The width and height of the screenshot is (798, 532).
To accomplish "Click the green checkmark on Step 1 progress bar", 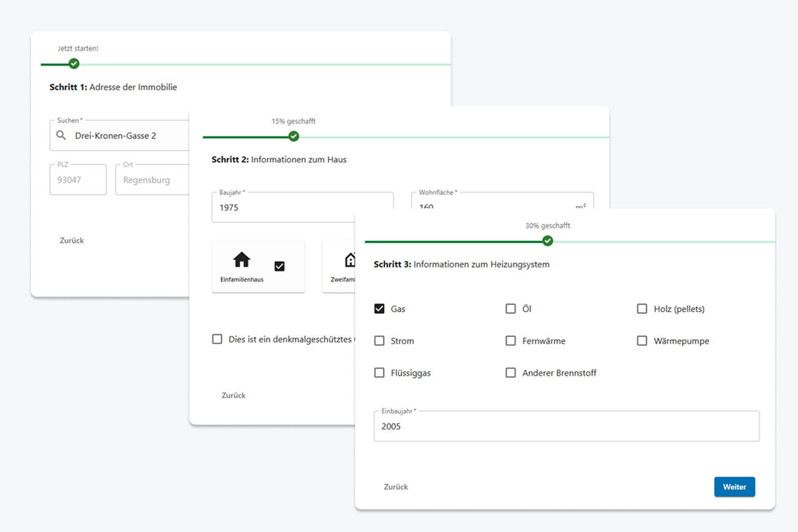I will pyautogui.click(x=74, y=64).
